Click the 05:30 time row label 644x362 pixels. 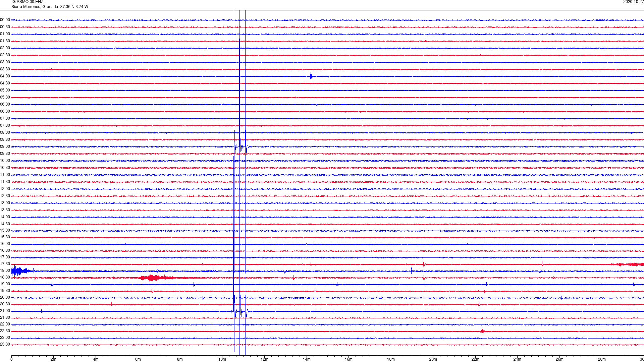[x=5, y=98]
